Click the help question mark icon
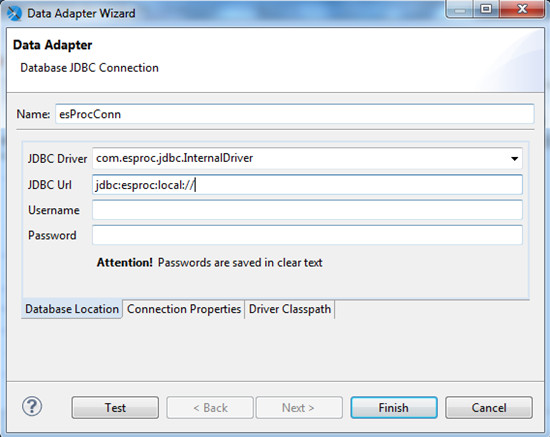 click(32, 406)
